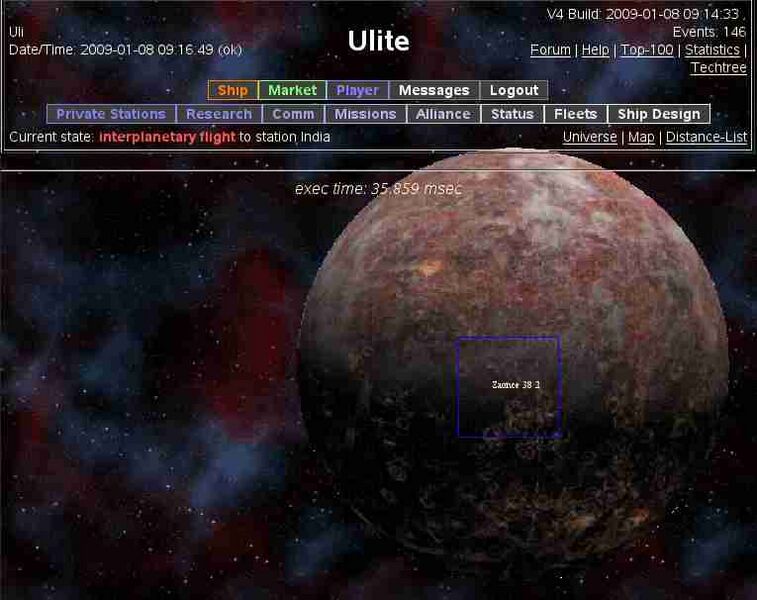Go to Messages
757x600 pixels.
[x=434, y=91]
